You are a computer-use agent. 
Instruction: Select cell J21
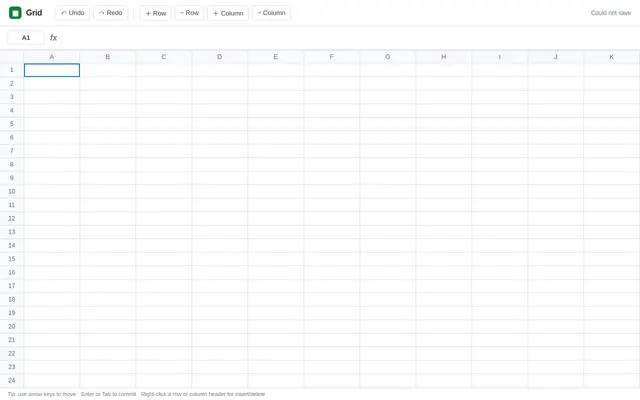[555, 340]
